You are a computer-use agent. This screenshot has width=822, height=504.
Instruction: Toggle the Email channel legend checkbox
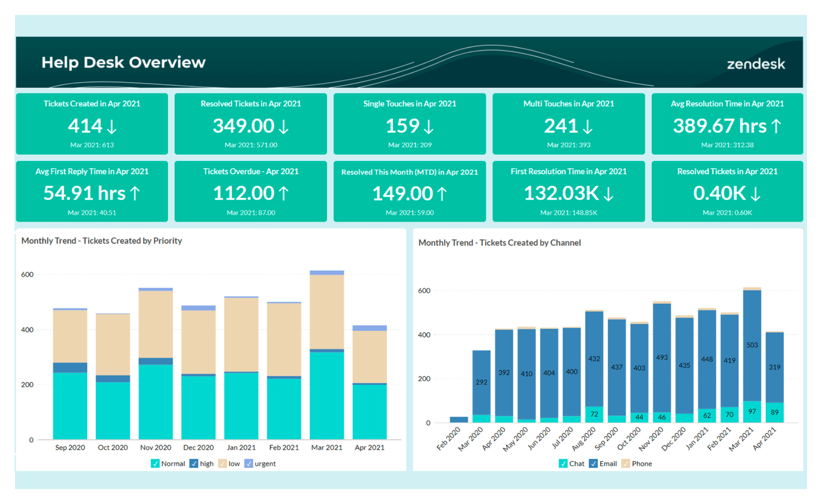[x=593, y=463]
